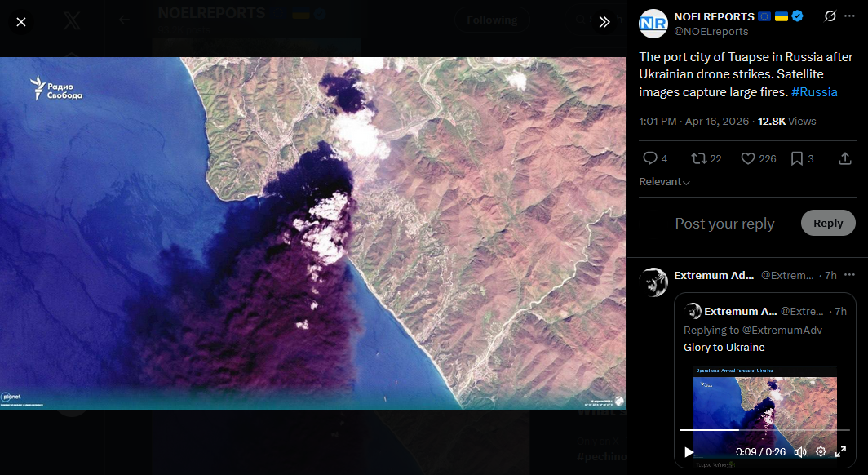Open the Extremum Ad... reply avatar
868x475 pixels.
[653, 282]
